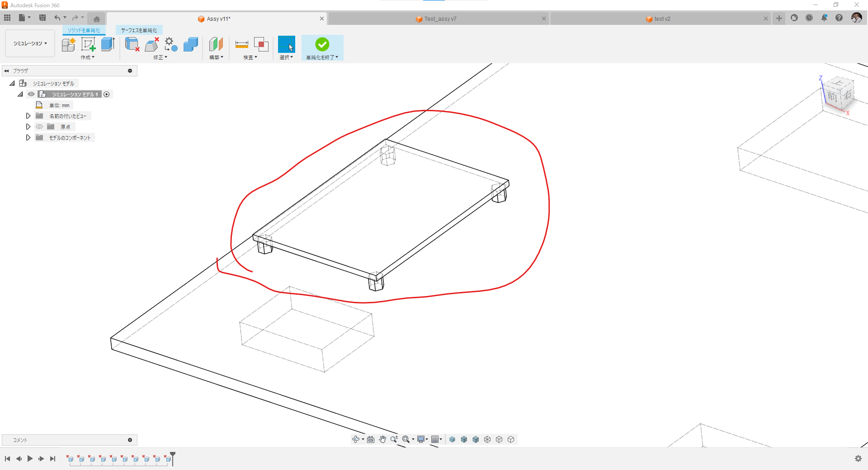Image resolution: width=868 pixels, height=470 pixels.
Task: Click the notifications bell icon
Action: tap(824, 18)
